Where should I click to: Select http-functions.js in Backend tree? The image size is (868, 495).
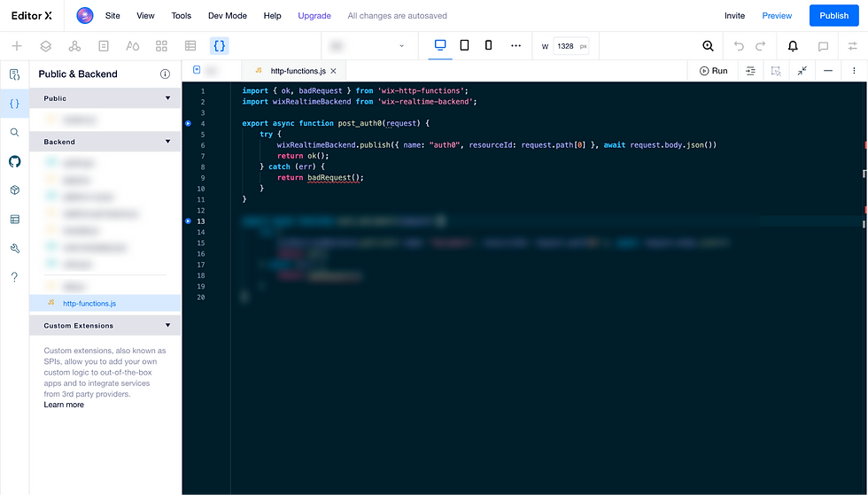tap(105, 304)
